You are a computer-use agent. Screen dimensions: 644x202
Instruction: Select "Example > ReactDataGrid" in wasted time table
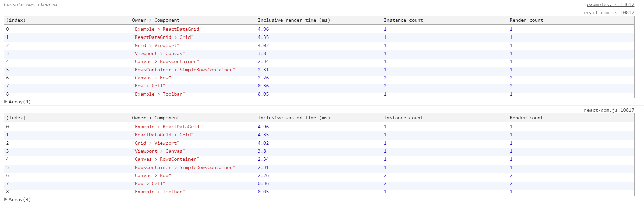click(167, 127)
